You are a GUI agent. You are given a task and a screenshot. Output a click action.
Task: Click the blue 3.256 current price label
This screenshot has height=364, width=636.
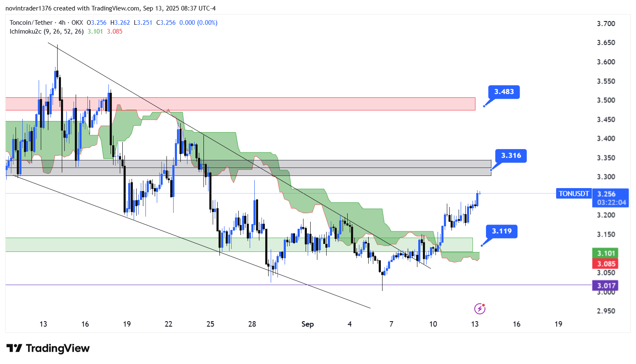610,194
